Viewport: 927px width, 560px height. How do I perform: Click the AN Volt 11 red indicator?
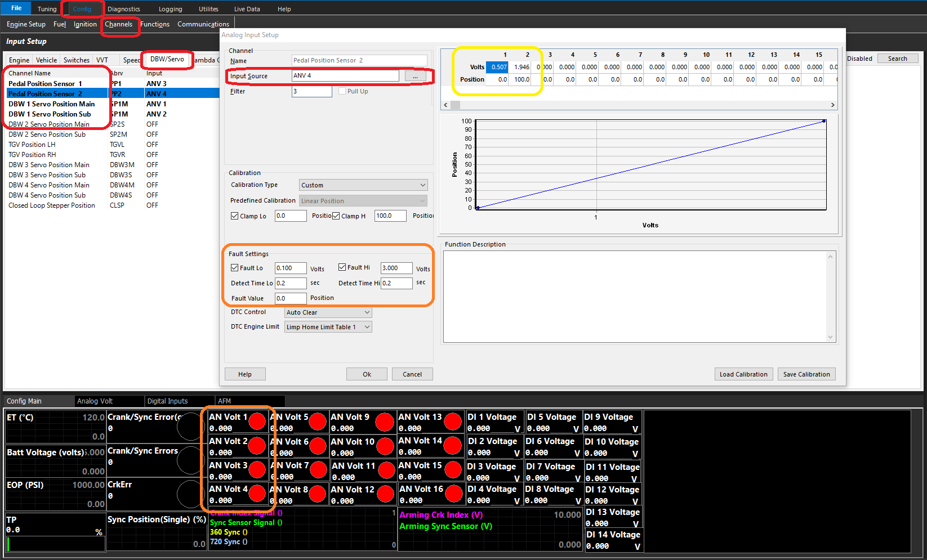386,470
